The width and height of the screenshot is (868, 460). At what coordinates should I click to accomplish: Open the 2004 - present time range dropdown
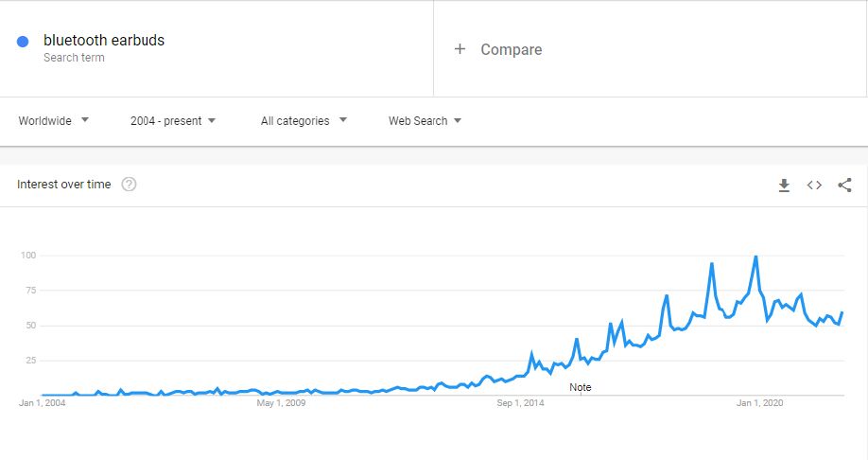click(173, 121)
